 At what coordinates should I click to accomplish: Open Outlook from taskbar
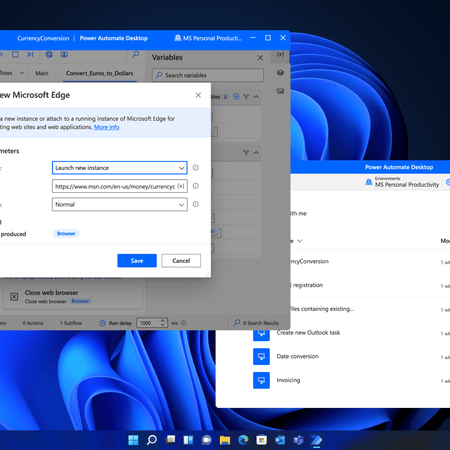[280, 440]
